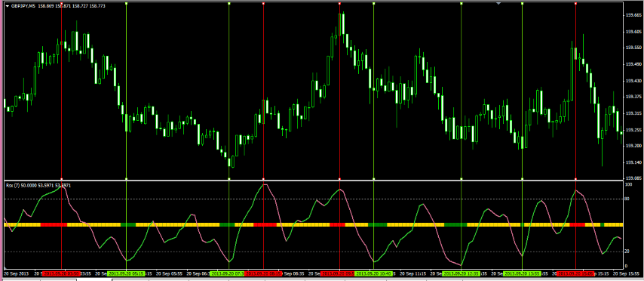
Task: Click first dark green segment of signal bar
Action: click(128, 224)
